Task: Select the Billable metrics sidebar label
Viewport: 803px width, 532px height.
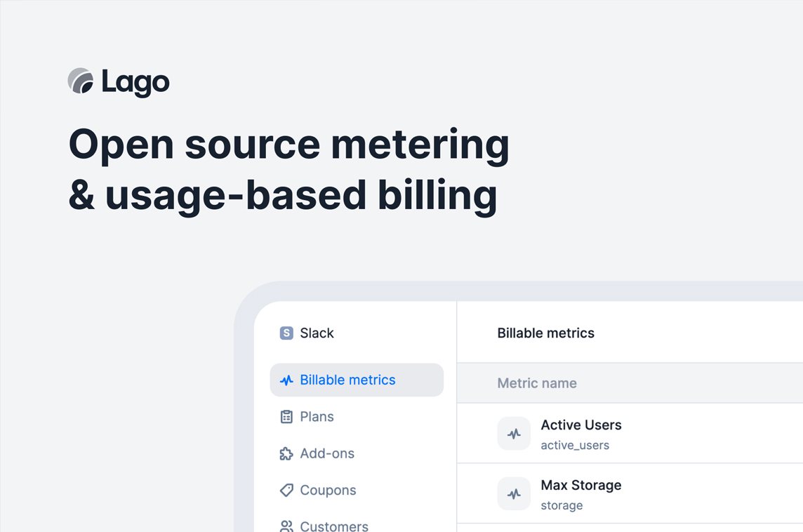Action: tap(347, 380)
